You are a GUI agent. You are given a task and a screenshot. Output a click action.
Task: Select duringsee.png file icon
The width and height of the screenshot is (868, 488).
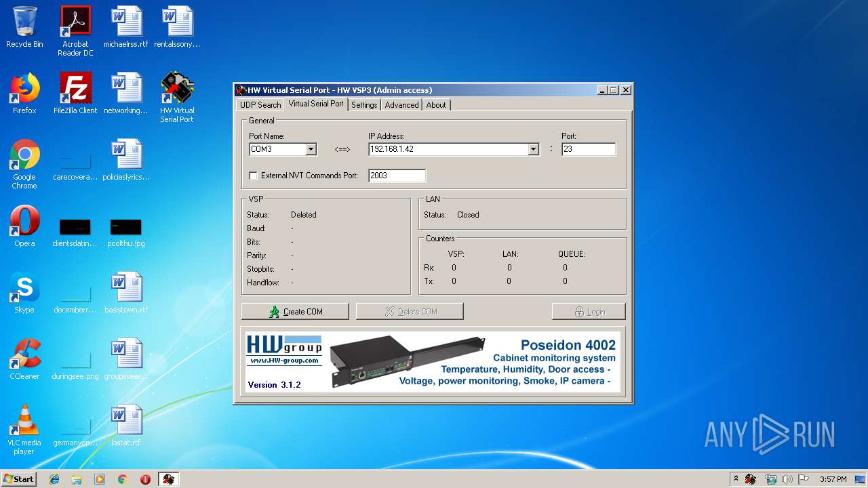click(75, 363)
